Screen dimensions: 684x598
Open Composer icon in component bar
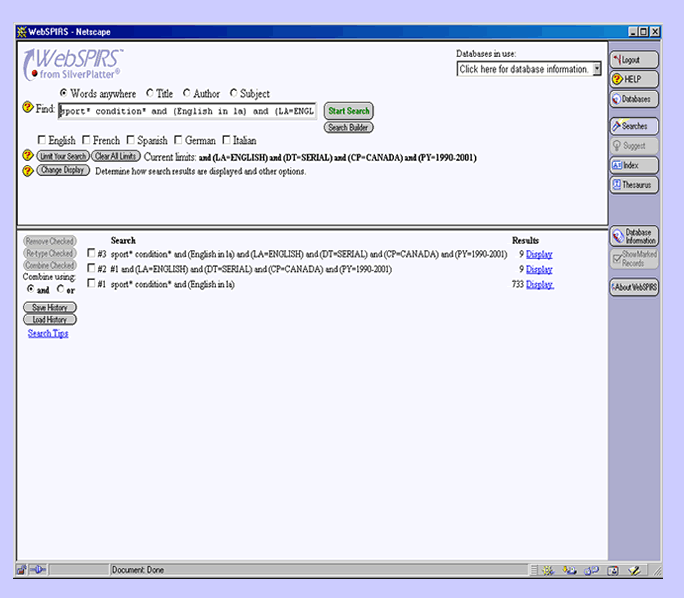click(634, 570)
